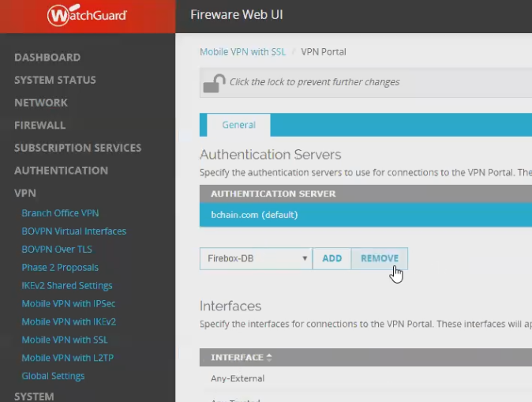Open the System Status menu
Image resolution: width=532 pixels, height=402 pixels.
tap(55, 80)
